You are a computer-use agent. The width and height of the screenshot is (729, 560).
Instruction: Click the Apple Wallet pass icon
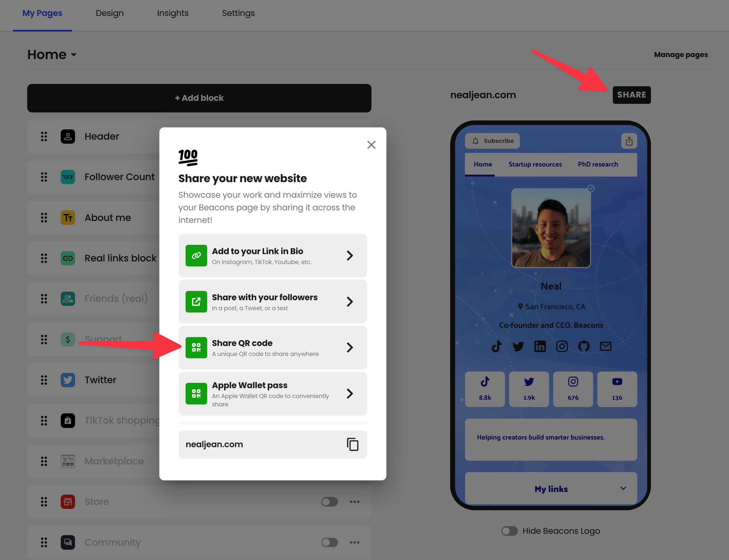click(x=196, y=393)
